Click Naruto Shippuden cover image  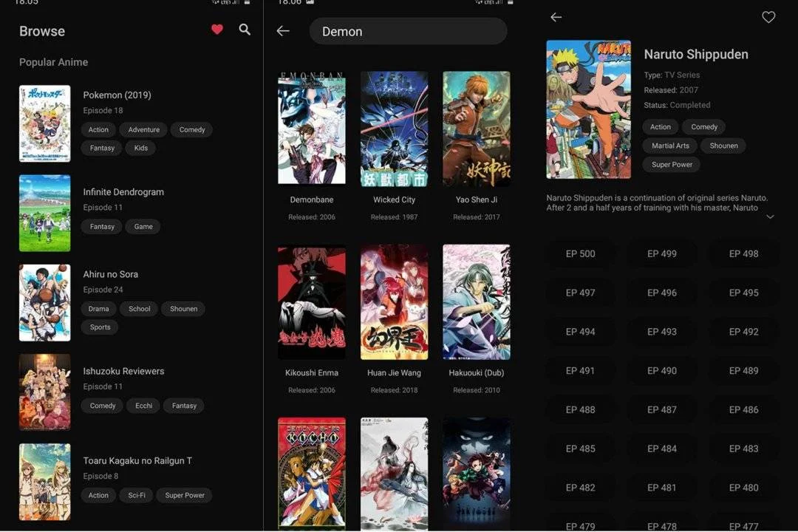pyautogui.click(x=588, y=109)
